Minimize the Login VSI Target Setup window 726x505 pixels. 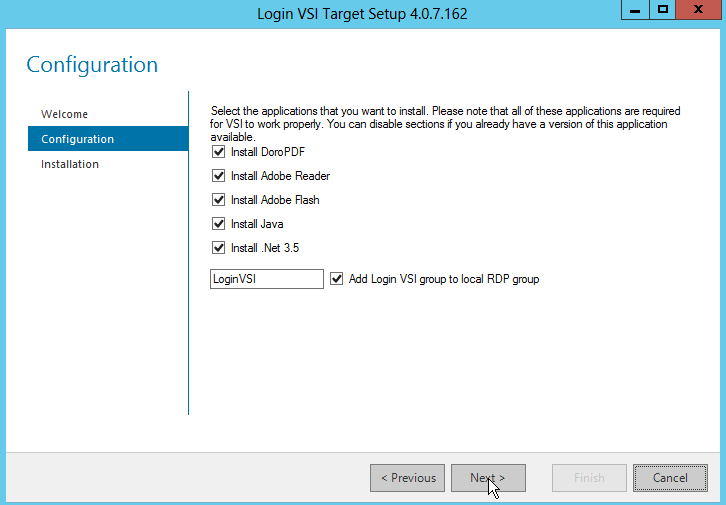coord(635,10)
